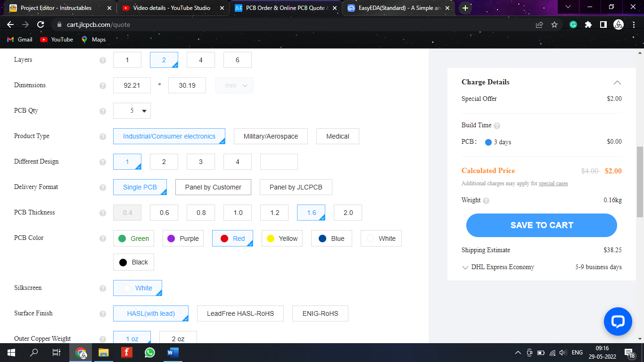
Task: Open Windows Start menu
Action: tap(11, 352)
